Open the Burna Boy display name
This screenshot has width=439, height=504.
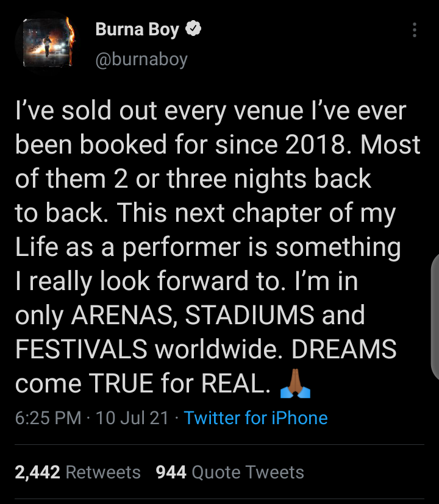pos(137,29)
